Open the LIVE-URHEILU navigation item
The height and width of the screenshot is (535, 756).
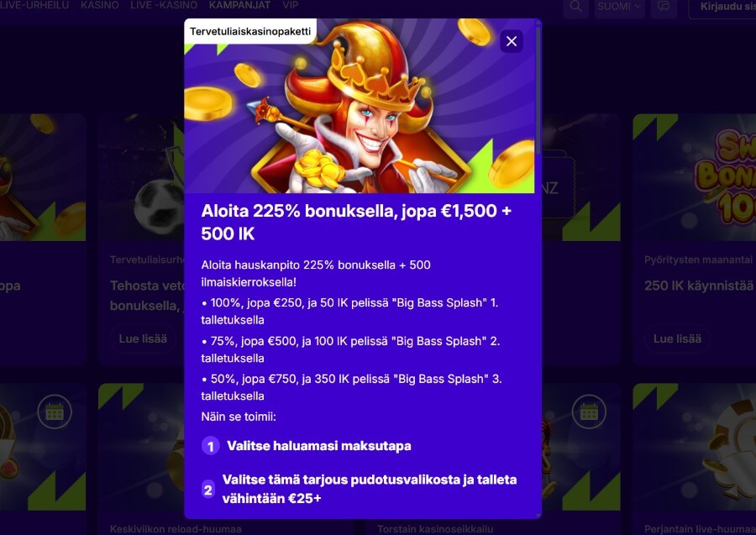pos(34,5)
